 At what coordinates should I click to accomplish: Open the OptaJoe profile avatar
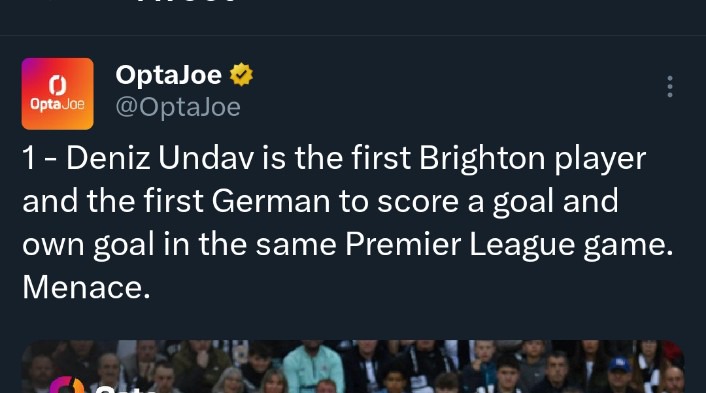pos(58,94)
